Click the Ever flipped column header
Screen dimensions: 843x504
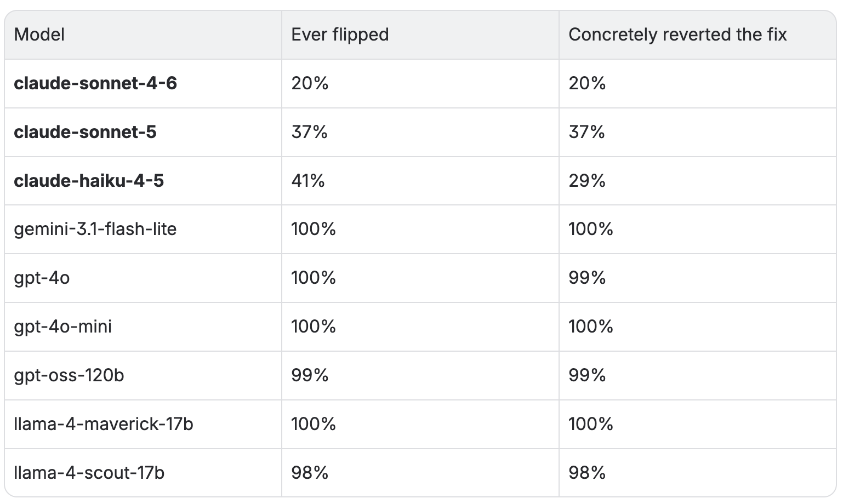(x=340, y=35)
